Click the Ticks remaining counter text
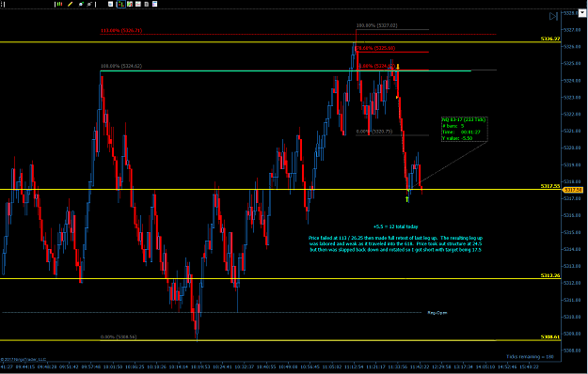This screenshot has width=588, height=374. tap(530, 357)
